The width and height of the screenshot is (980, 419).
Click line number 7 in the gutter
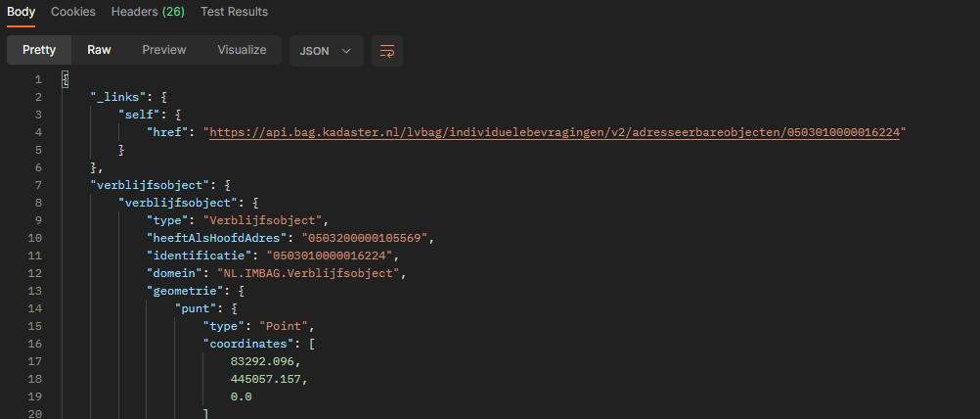[x=37, y=184]
